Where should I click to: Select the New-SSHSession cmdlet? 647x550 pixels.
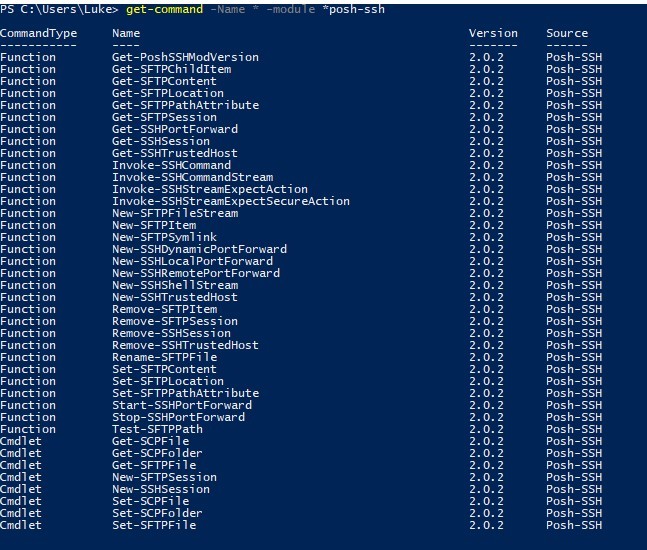click(161, 489)
